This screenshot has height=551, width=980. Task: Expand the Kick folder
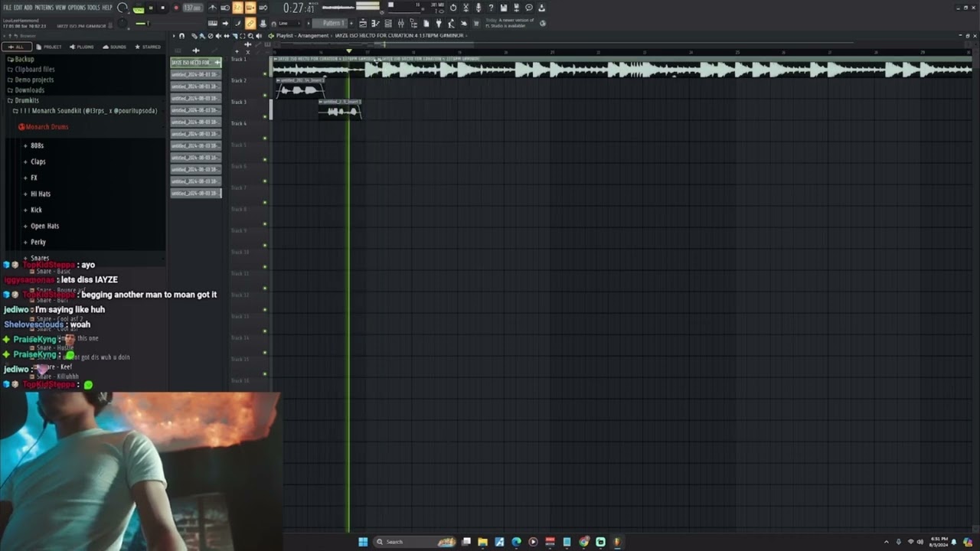(x=36, y=210)
